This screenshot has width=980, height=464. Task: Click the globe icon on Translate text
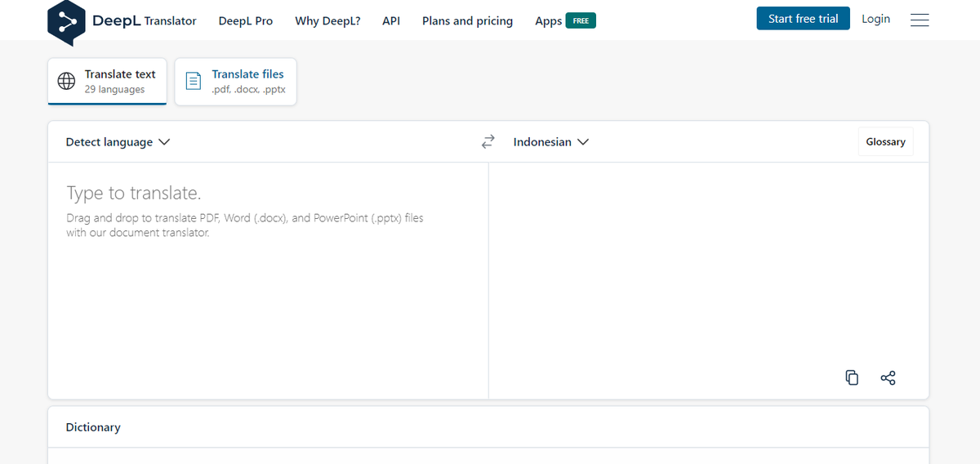[x=67, y=81]
